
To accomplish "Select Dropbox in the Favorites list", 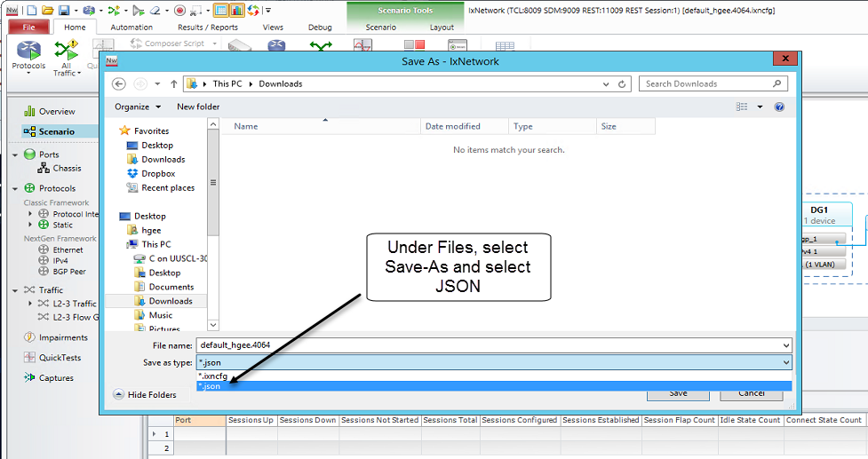I will click(x=158, y=174).
